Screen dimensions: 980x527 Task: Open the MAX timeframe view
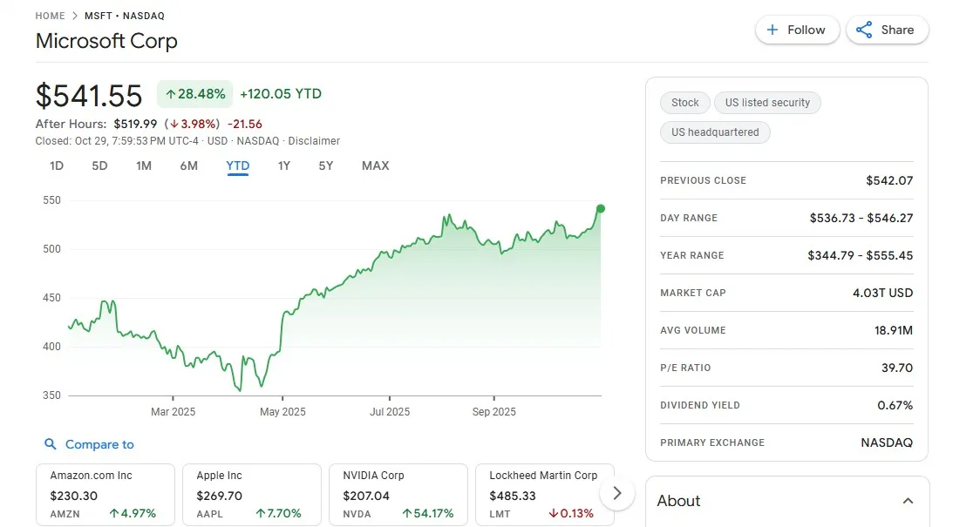tap(375, 166)
